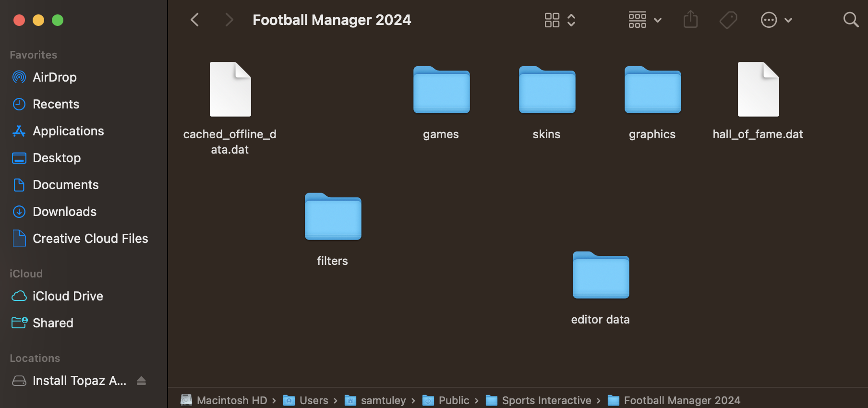Select the editor data folder icon
The height and width of the screenshot is (408, 868).
[601, 275]
